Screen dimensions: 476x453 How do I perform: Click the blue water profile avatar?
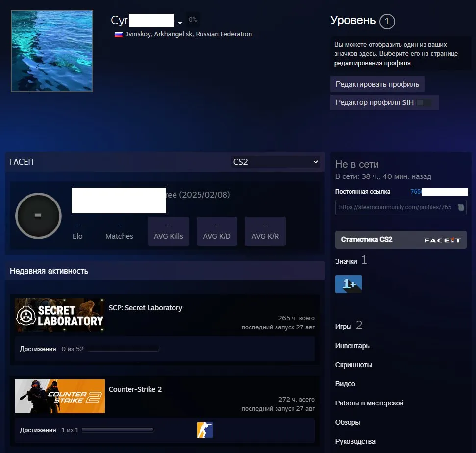(52, 51)
